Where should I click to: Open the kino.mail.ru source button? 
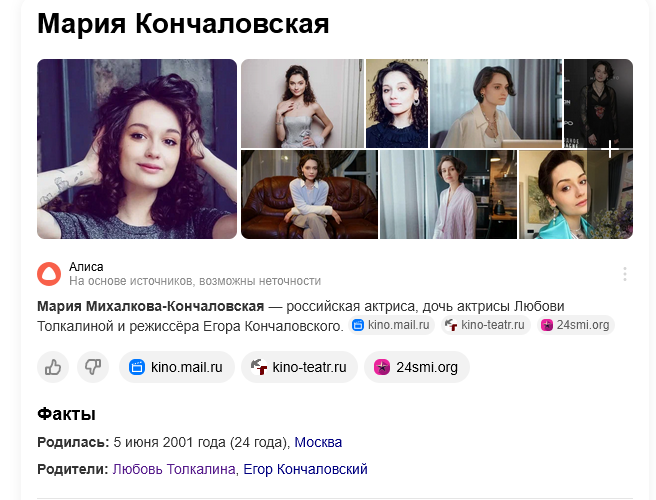[177, 367]
